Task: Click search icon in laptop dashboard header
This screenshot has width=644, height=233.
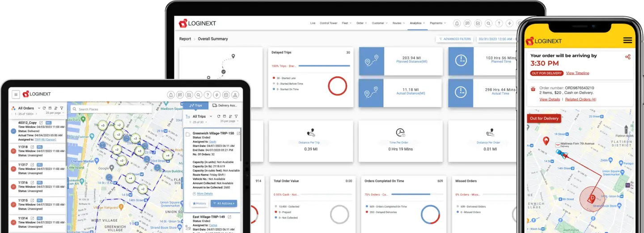Action: (x=488, y=23)
